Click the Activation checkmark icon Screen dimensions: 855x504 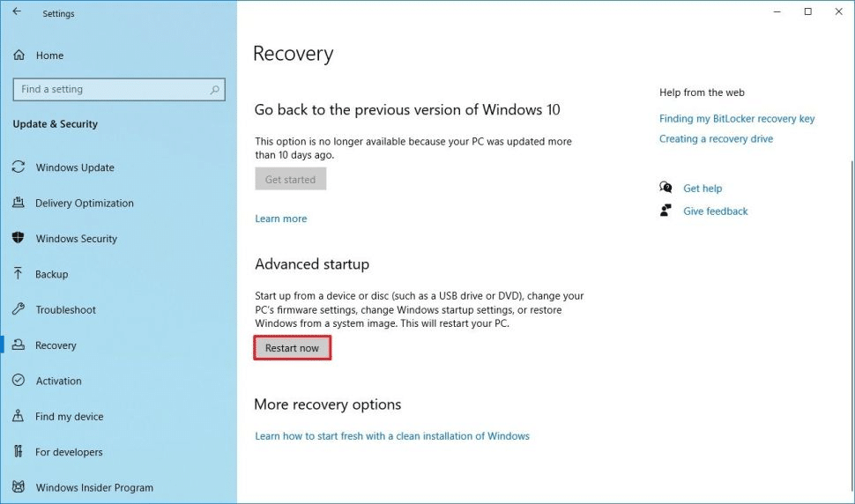(x=19, y=381)
